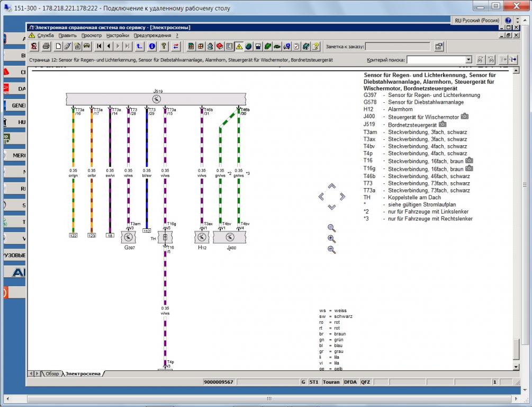Click the yellow question mark help icon
This screenshot has height=407, width=532.
click(164, 46)
